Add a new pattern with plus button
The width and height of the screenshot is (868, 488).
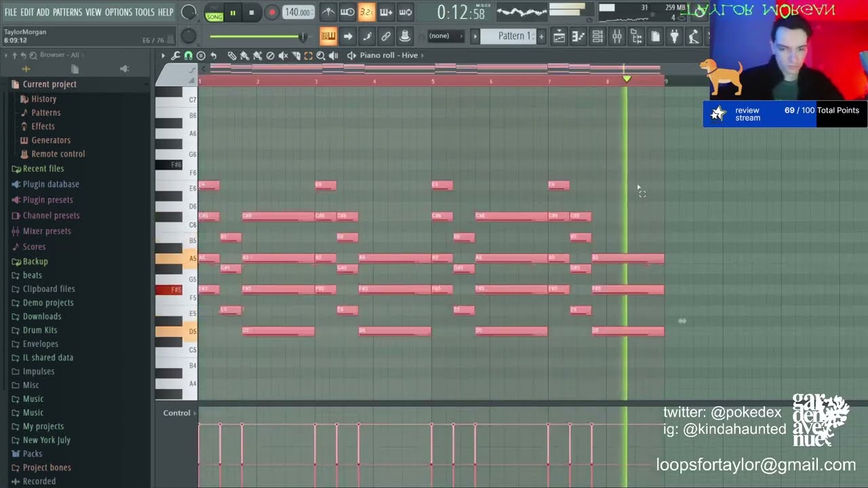click(x=541, y=36)
